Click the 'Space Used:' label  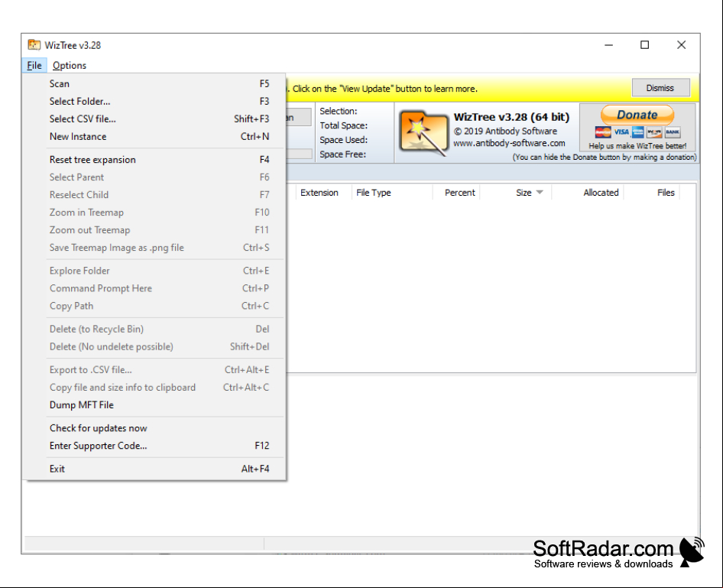pos(343,140)
